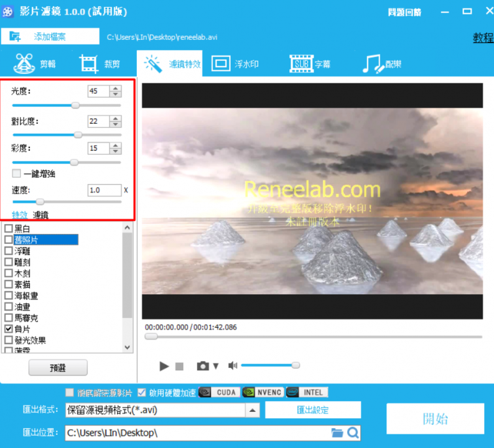The width and height of the screenshot is (494, 448).
Task: Increase brightness with up spinner arrow
Action: 116,88
